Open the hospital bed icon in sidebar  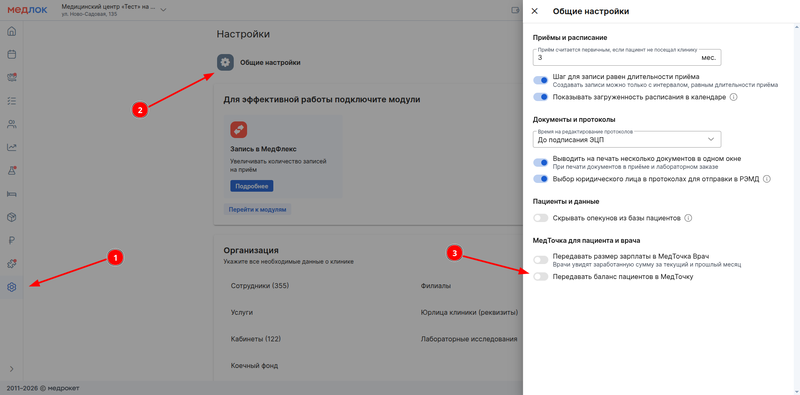coord(12,194)
